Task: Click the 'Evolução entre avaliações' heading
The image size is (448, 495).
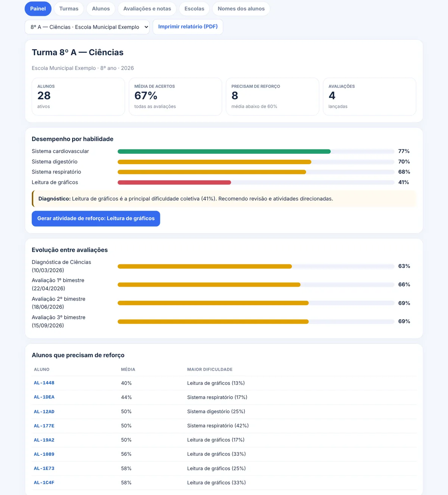Action: 70,250
